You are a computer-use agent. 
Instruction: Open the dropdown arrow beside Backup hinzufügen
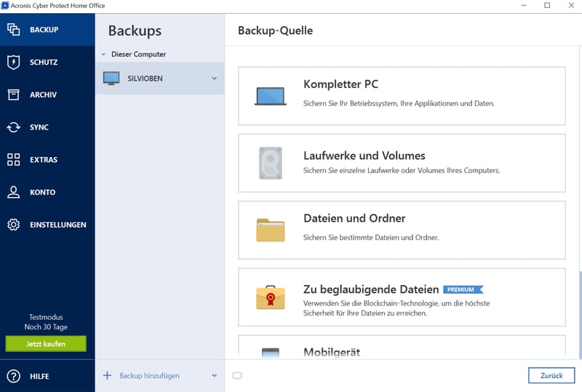(x=214, y=376)
